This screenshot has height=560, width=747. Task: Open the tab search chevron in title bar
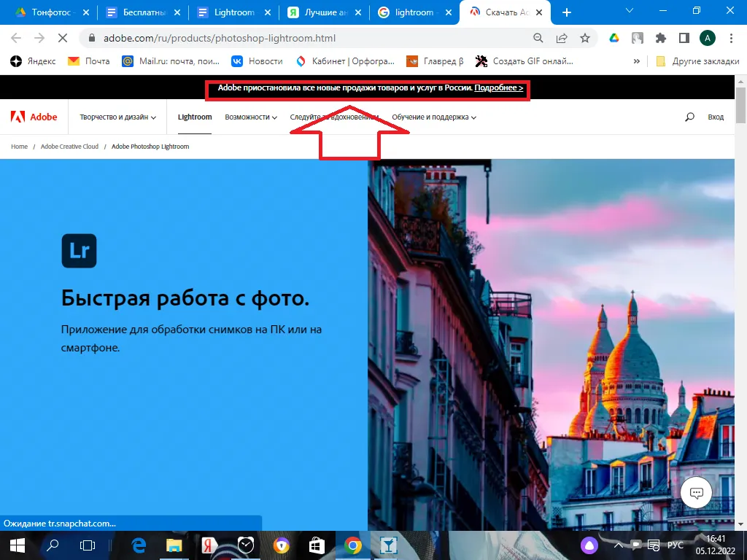tap(630, 11)
